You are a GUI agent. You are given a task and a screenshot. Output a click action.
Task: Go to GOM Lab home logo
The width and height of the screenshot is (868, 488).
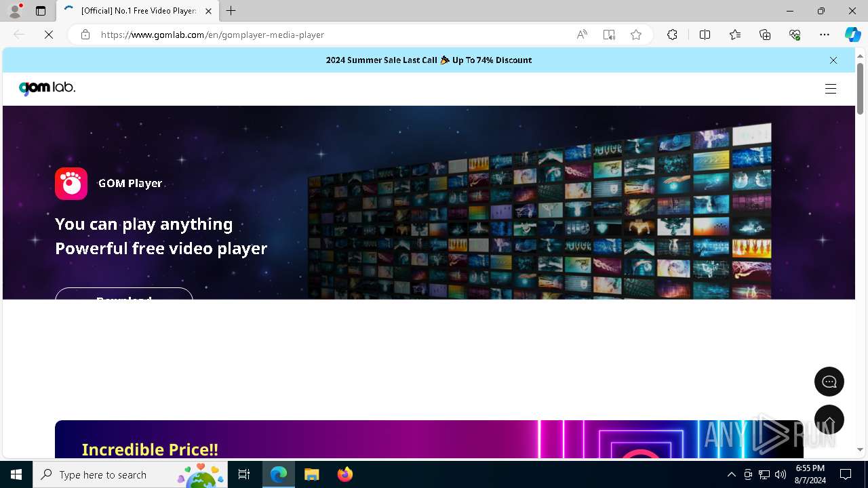point(47,88)
